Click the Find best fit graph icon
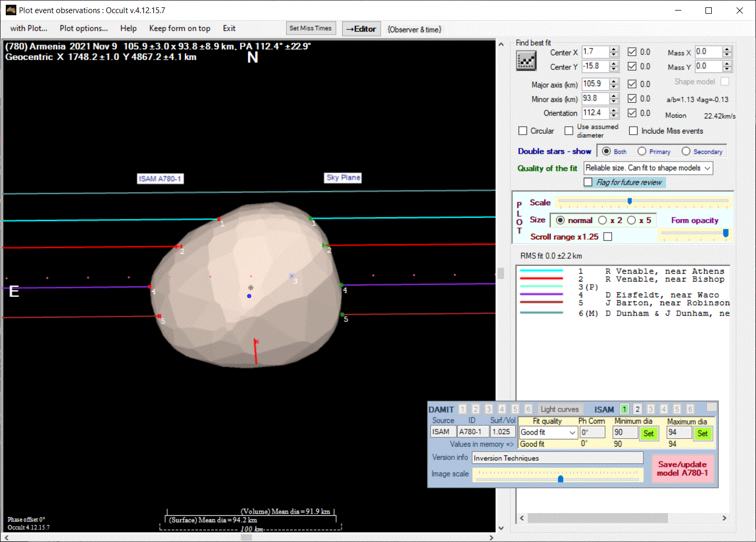 pyautogui.click(x=526, y=61)
